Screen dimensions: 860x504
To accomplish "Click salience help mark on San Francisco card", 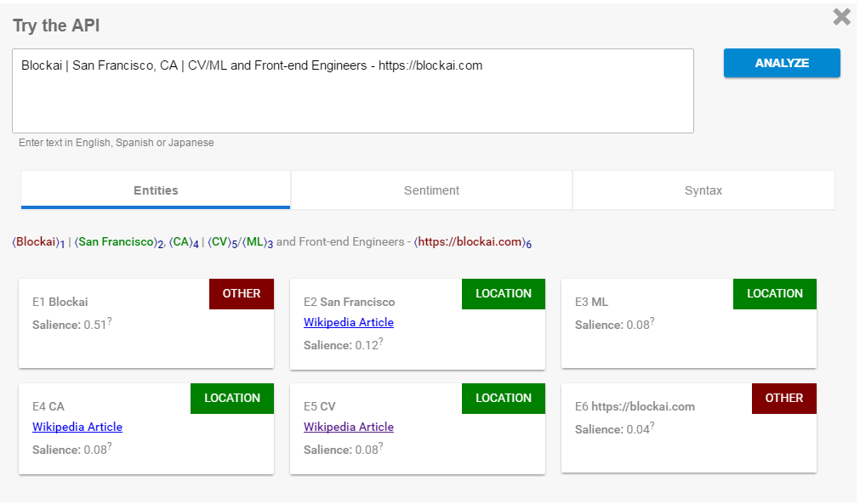I will click(x=380, y=341).
